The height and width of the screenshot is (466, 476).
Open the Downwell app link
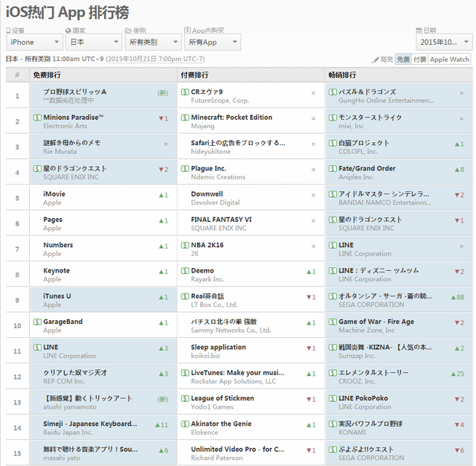coord(207,194)
